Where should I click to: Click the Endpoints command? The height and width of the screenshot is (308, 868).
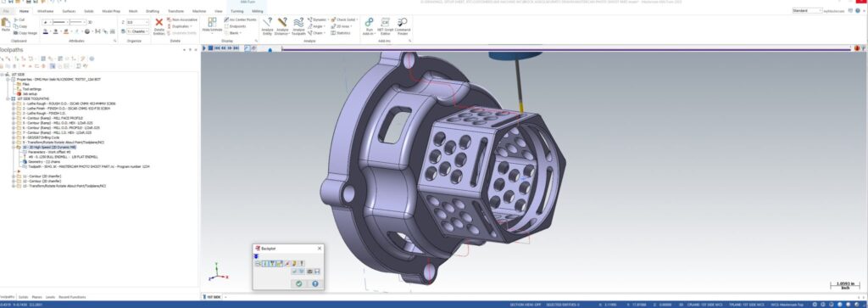click(235, 26)
